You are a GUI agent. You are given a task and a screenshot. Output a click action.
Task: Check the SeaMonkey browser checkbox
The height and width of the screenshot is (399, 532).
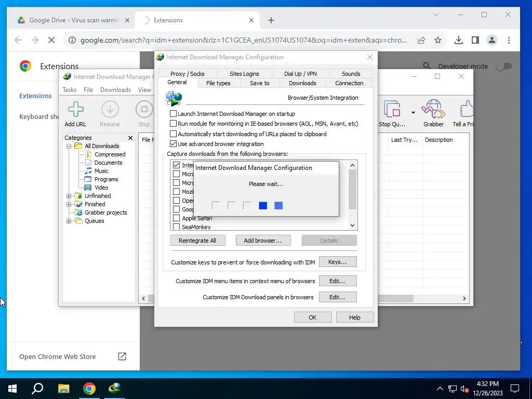[x=176, y=227]
